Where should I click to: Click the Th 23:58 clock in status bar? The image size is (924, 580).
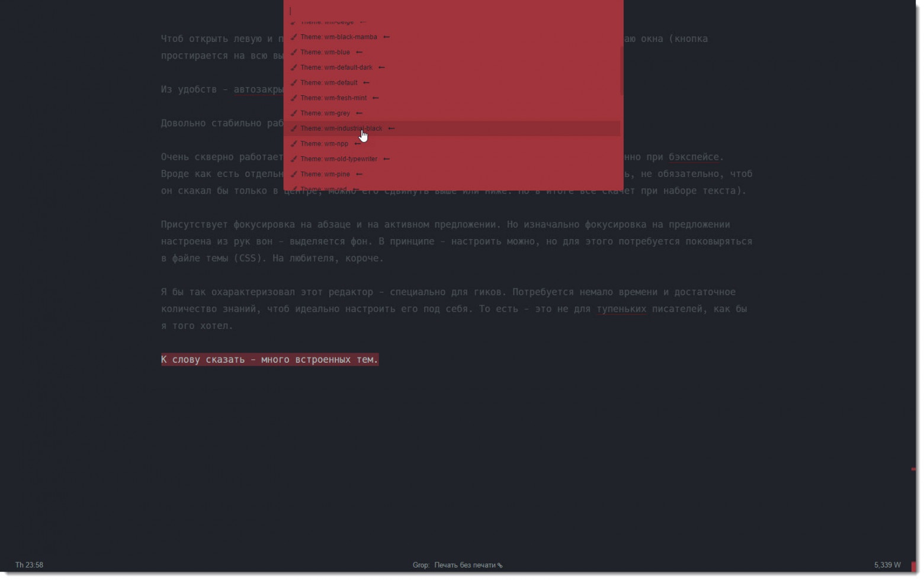pos(29,565)
